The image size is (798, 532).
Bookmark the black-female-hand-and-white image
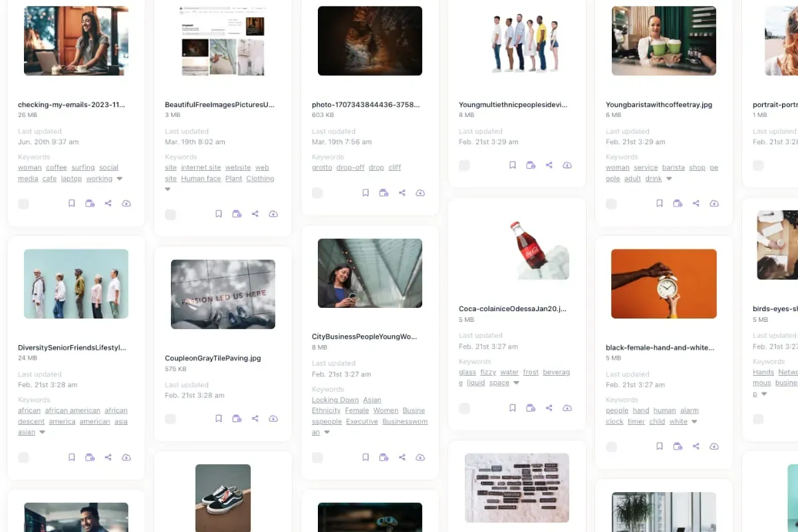click(x=660, y=447)
